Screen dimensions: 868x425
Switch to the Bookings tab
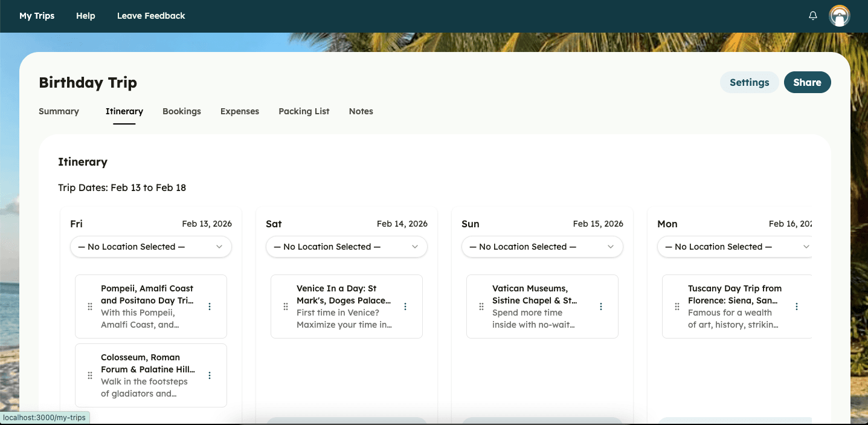click(182, 111)
